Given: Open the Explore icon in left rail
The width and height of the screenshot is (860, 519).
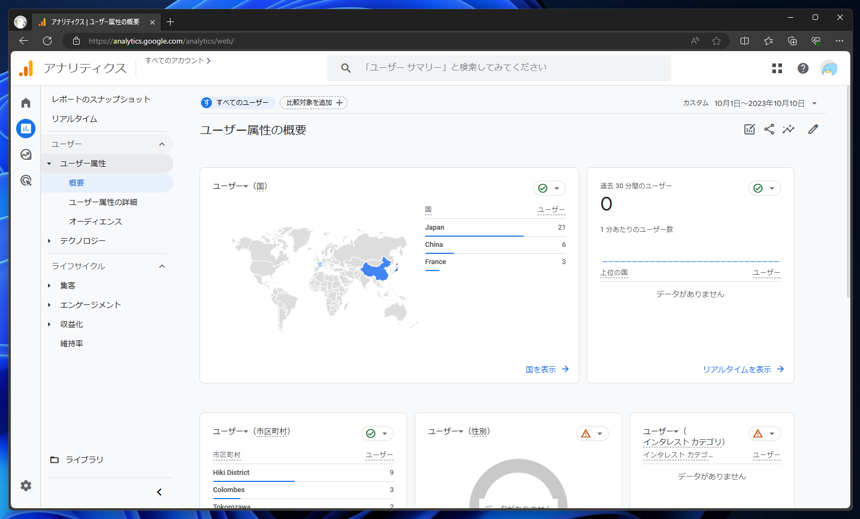Looking at the screenshot, I should click(26, 155).
